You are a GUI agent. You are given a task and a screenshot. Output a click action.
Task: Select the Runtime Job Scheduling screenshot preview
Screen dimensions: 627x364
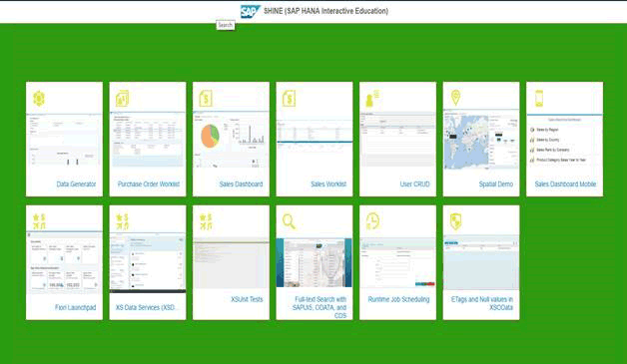pyautogui.click(x=397, y=262)
